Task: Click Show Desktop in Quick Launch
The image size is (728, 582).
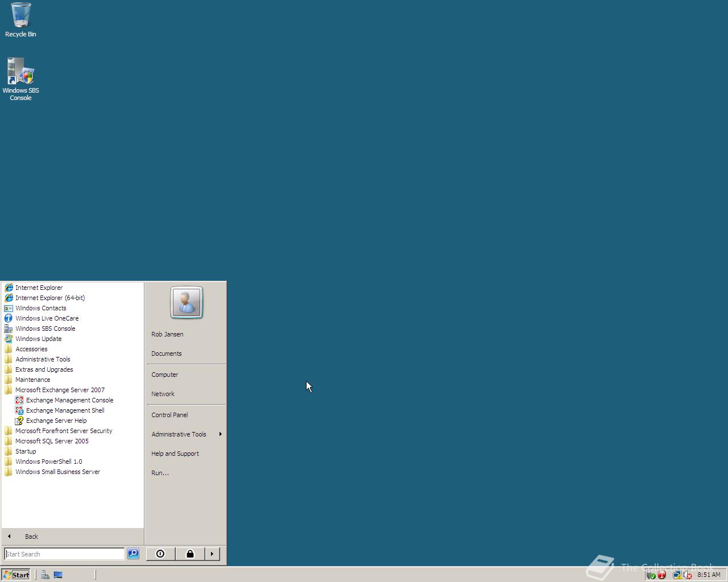Action: coord(58,575)
